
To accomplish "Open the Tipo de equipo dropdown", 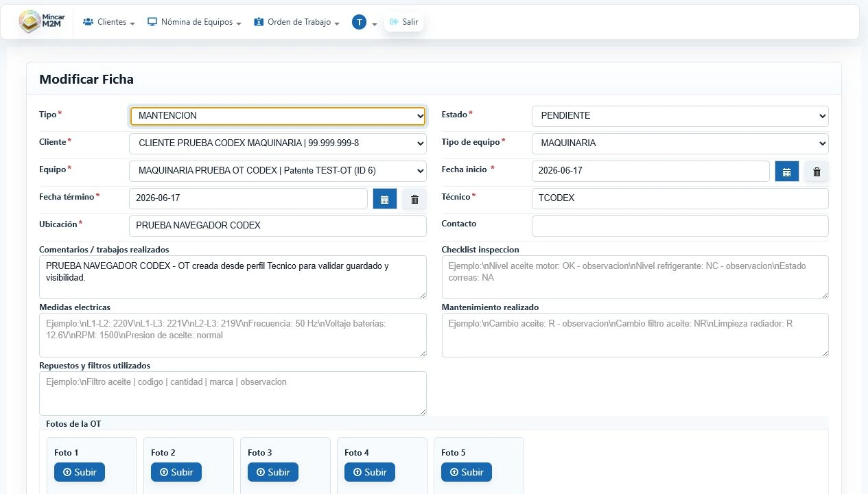I will tap(680, 143).
